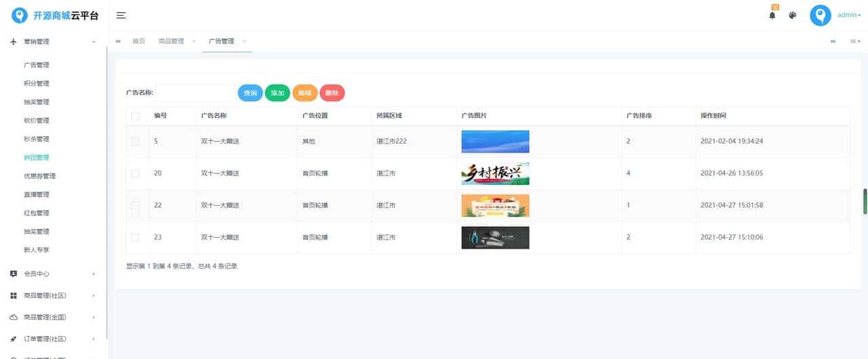This screenshot has width=868, height=359.
Task: Open 优惠券管理 in the sidebar
Action: (39, 176)
